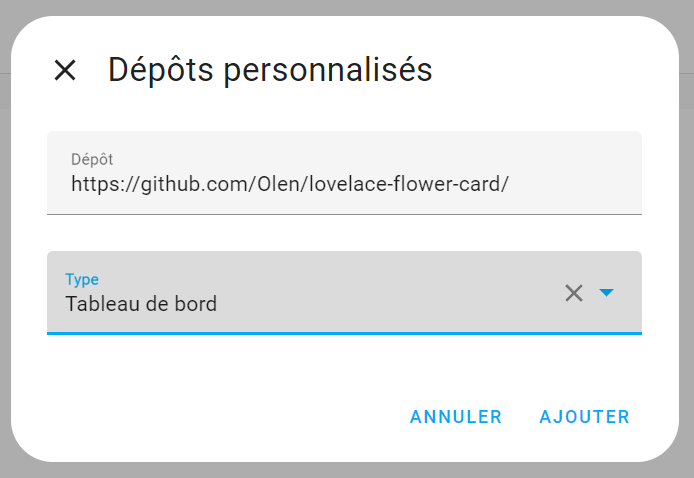Click the Dépôt field label
Image resolution: width=694 pixels, height=478 pixels.
click(x=92, y=159)
